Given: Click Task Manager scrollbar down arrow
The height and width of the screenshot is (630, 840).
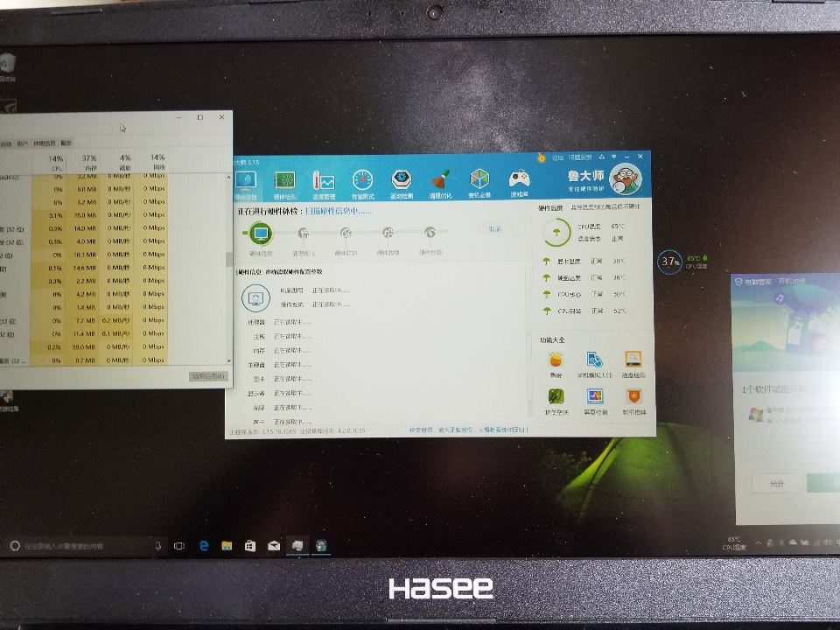Looking at the screenshot, I should coord(228,360).
